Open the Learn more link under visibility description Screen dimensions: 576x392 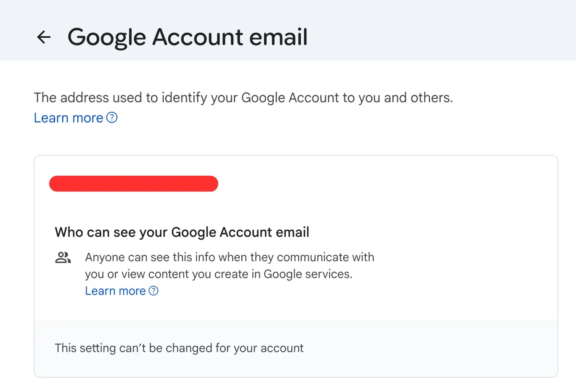click(x=115, y=291)
